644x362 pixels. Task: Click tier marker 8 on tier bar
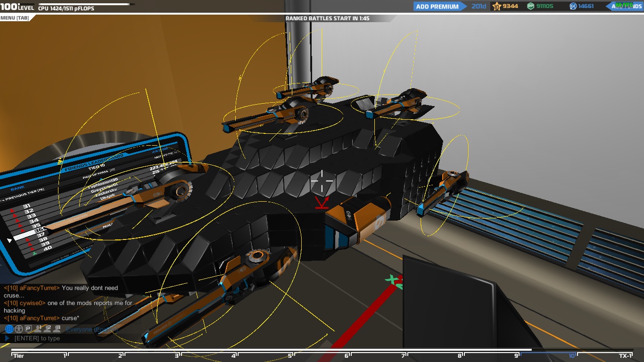pos(460,355)
